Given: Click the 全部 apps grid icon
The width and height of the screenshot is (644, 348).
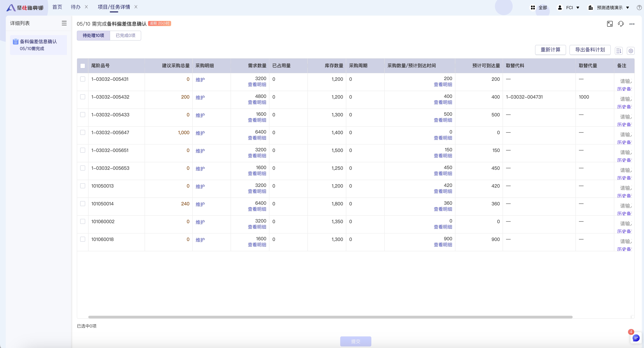Looking at the screenshot, I should tap(533, 8).
